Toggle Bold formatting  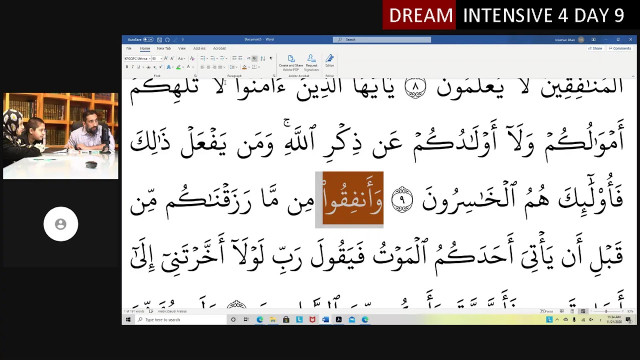tap(127, 67)
